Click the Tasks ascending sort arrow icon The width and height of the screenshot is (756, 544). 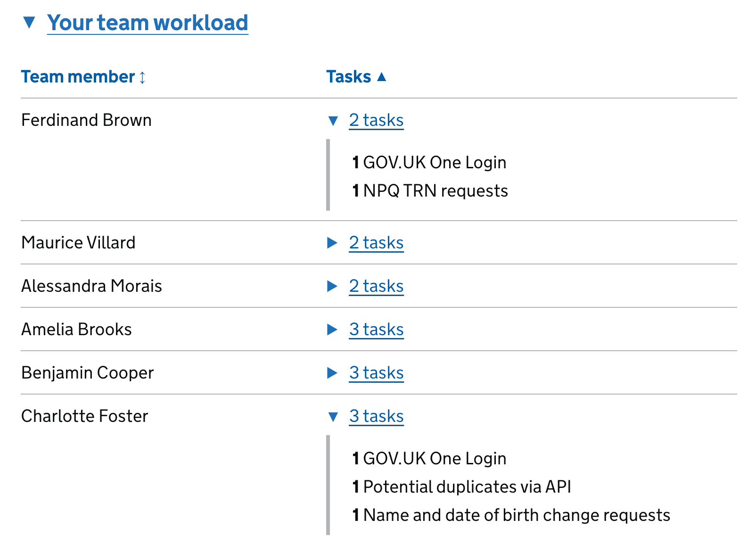382,76
